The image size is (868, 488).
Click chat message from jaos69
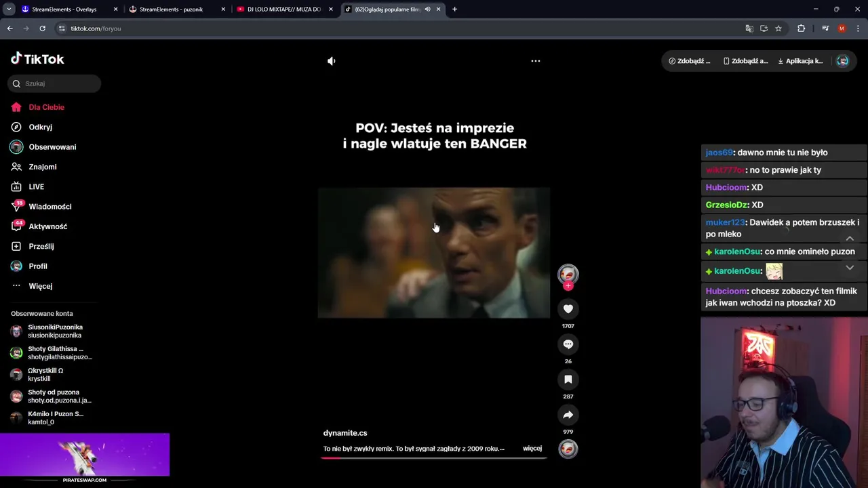click(x=783, y=152)
